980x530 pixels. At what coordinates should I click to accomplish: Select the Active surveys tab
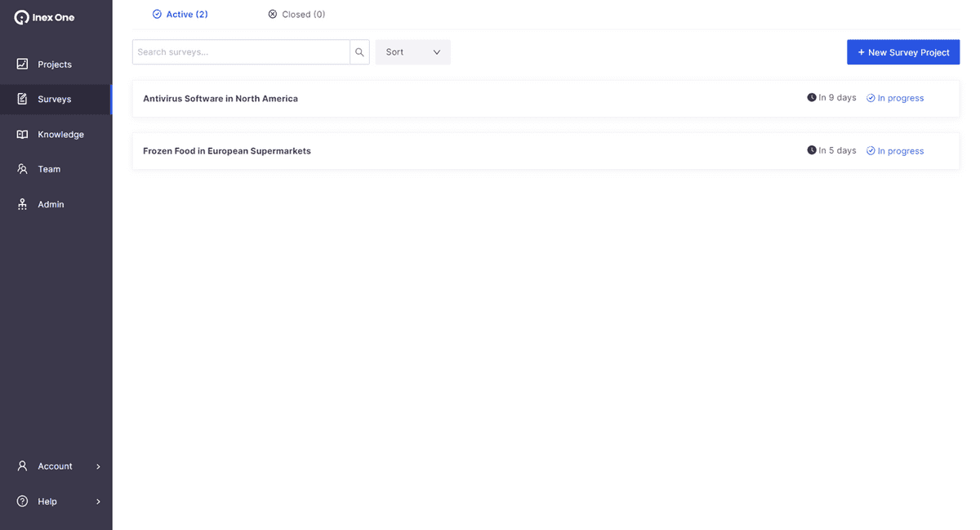pyautogui.click(x=180, y=14)
